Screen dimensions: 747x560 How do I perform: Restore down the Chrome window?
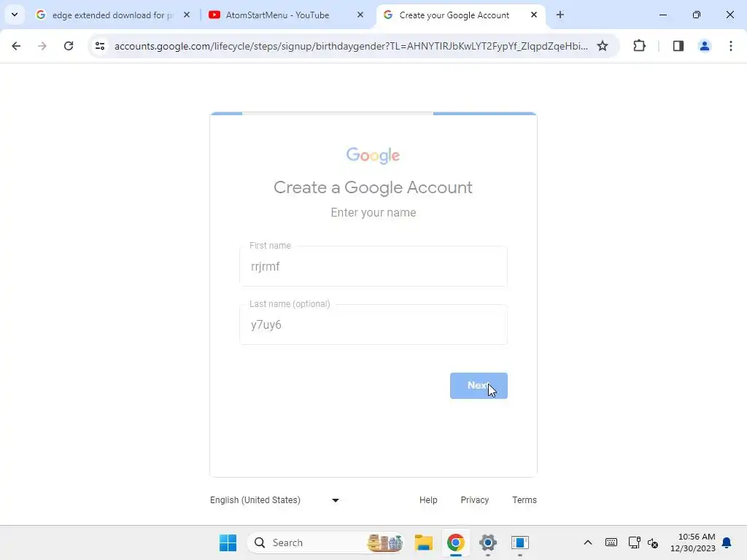(697, 15)
